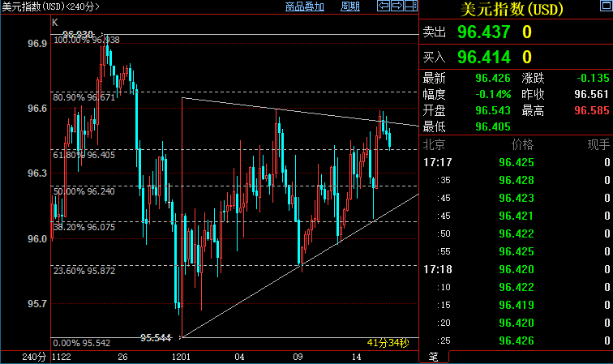Click the right arrow navigation icon
The width and height of the screenshot is (613, 364).
point(397,6)
